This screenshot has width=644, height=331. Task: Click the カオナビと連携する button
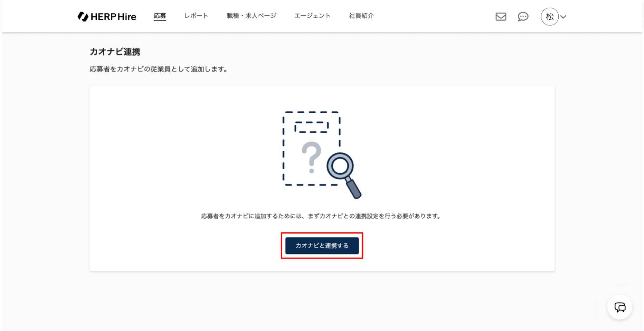[322, 246]
